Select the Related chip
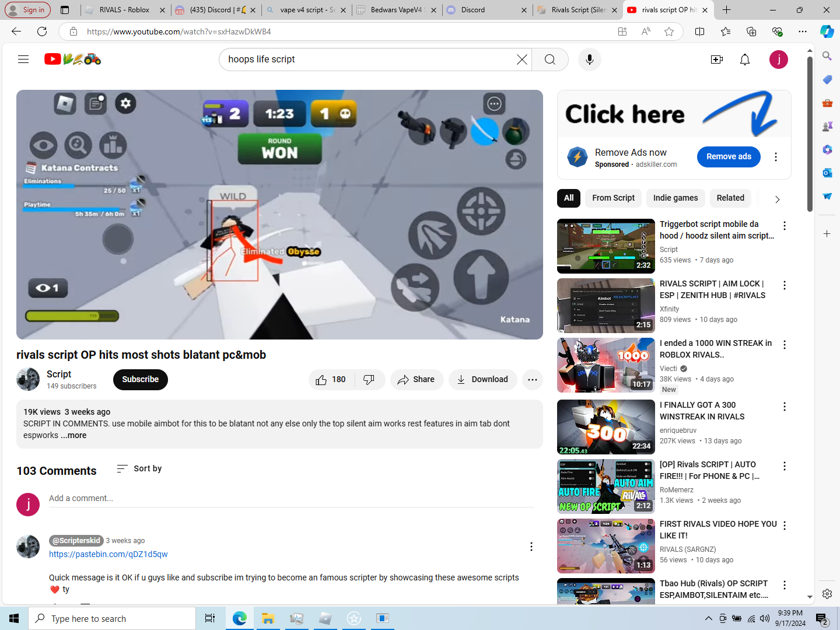The height and width of the screenshot is (630, 840). 730,198
